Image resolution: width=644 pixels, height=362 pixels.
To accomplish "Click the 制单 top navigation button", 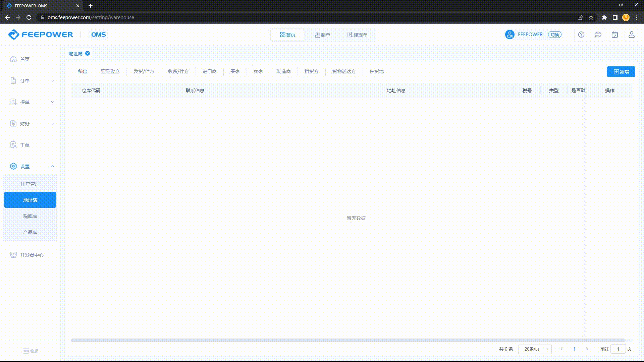I will click(x=323, y=35).
